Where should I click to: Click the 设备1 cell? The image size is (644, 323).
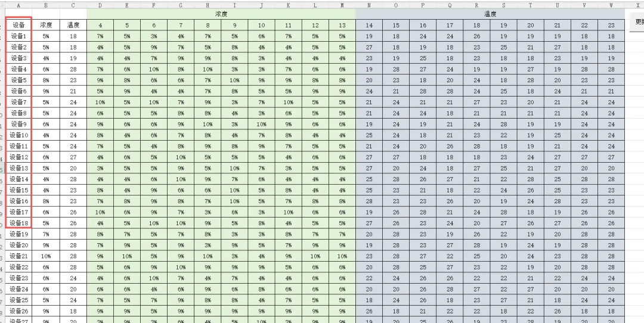18,36
